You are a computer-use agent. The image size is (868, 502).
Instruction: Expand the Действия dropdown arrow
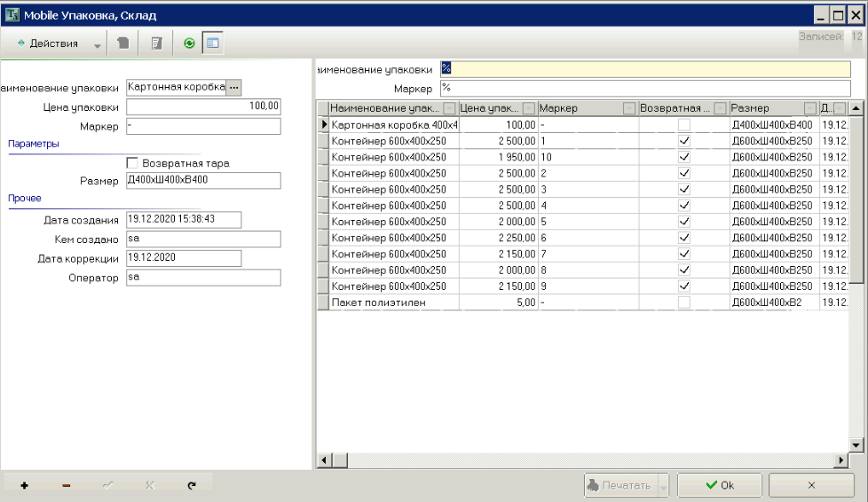98,45
